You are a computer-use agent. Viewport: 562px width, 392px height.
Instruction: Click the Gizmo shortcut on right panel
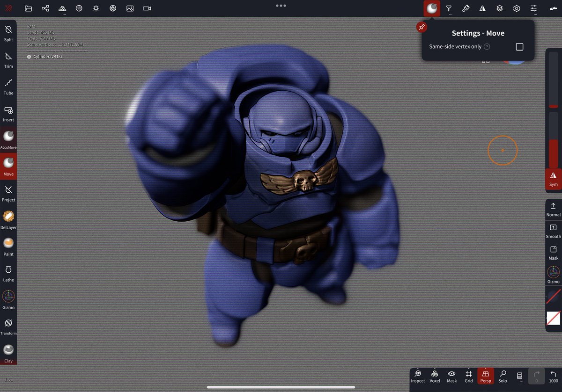click(x=554, y=275)
